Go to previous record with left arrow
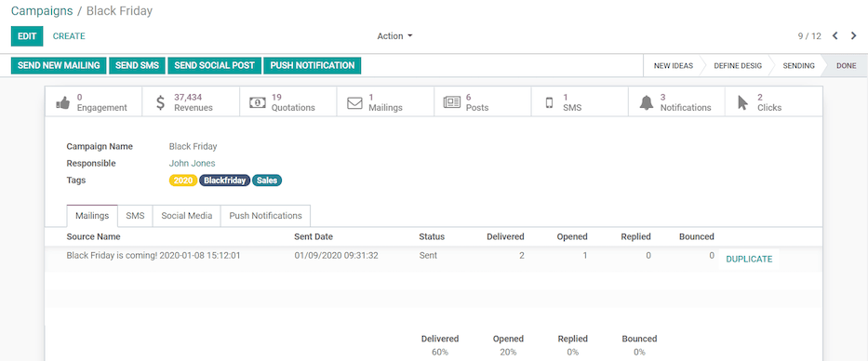The width and height of the screenshot is (868, 361). (835, 36)
